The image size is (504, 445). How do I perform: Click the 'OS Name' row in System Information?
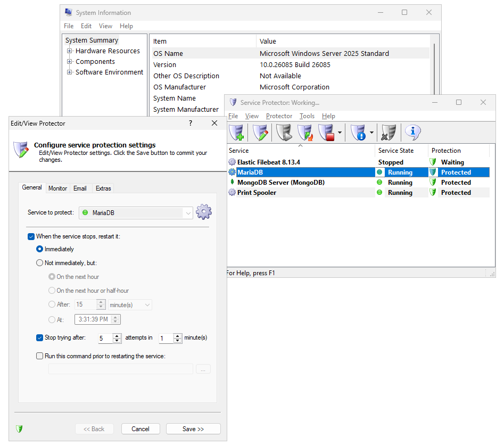(x=291, y=53)
